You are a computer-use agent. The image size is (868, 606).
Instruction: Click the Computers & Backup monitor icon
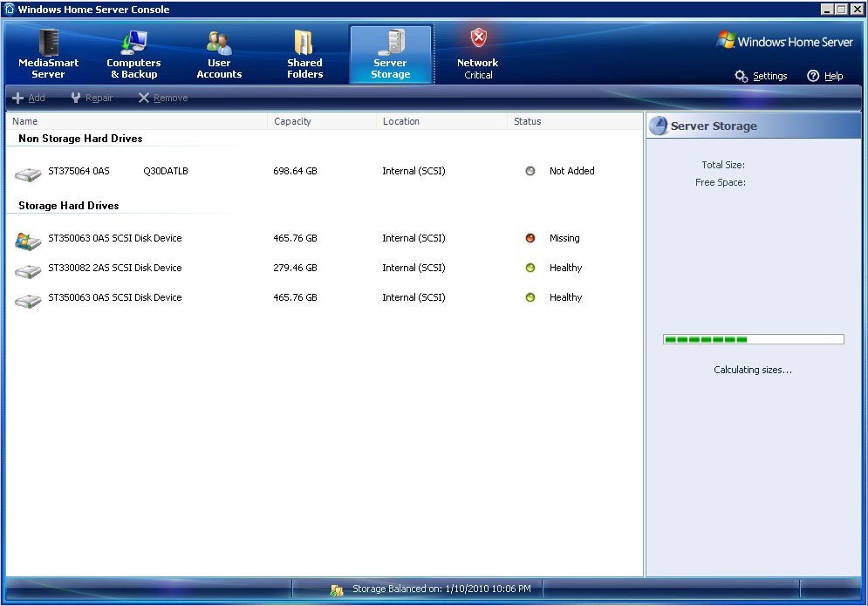(134, 42)
